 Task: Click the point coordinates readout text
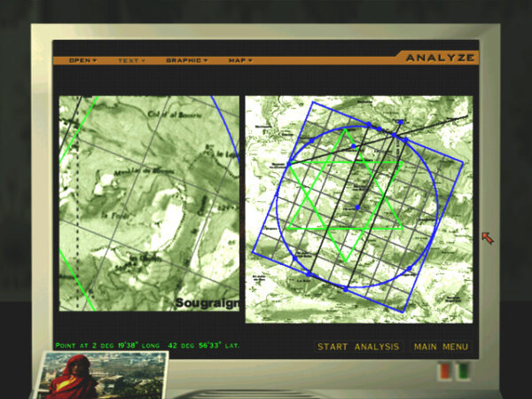pyautogui.click(x=147, y=345)
